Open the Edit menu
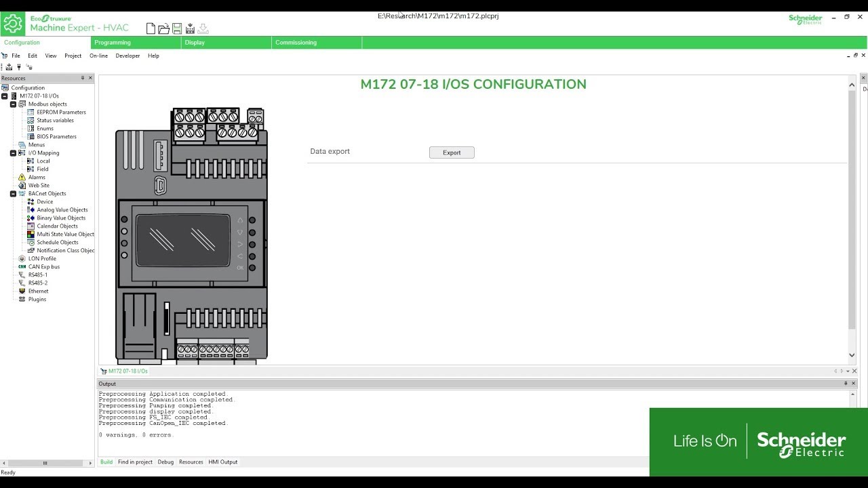The height and width of the screenshot is (488, 868). pos(33,56)
